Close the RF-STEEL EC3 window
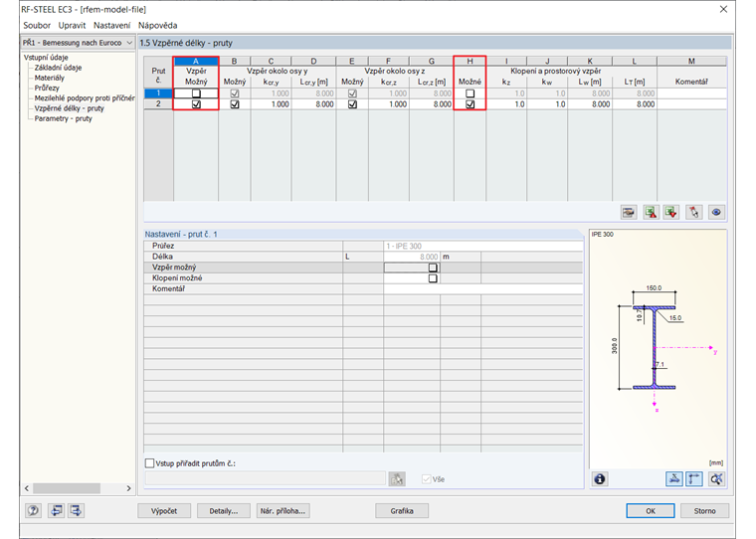 (723, 9)
